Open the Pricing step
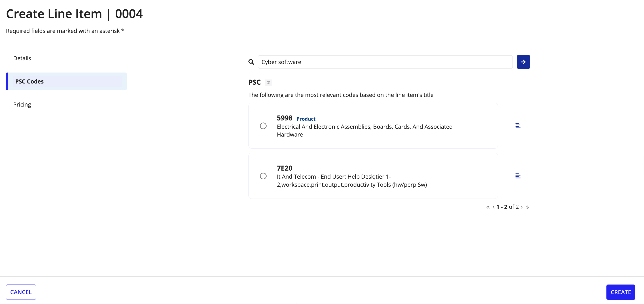 (x=22, y=104)
